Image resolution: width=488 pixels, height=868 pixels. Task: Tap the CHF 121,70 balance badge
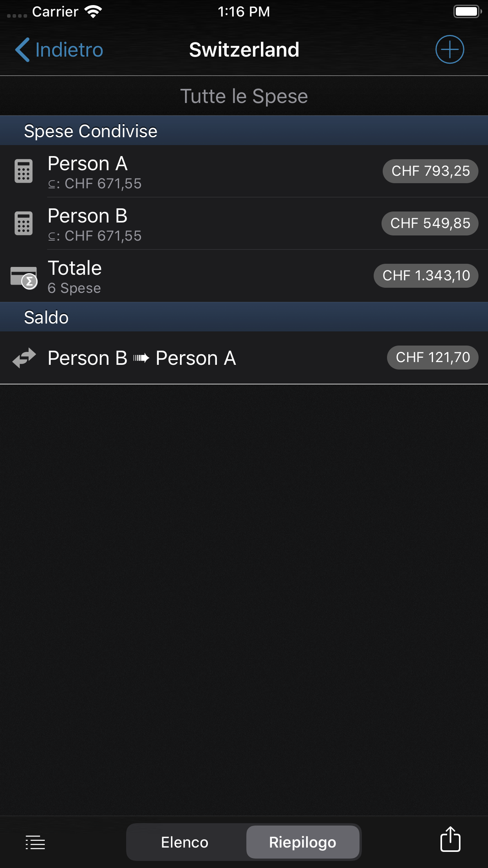(x=433, y=357)
